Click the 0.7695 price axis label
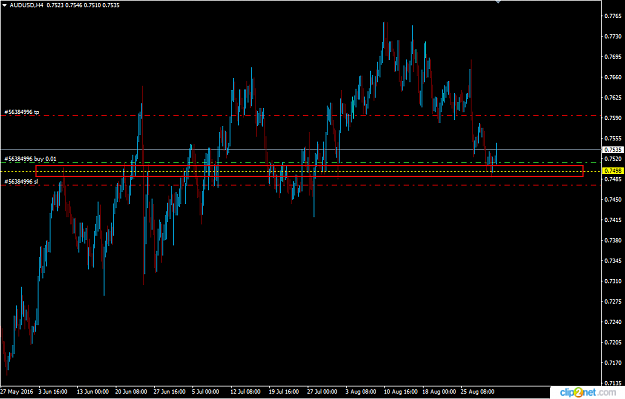 [613, 57]
